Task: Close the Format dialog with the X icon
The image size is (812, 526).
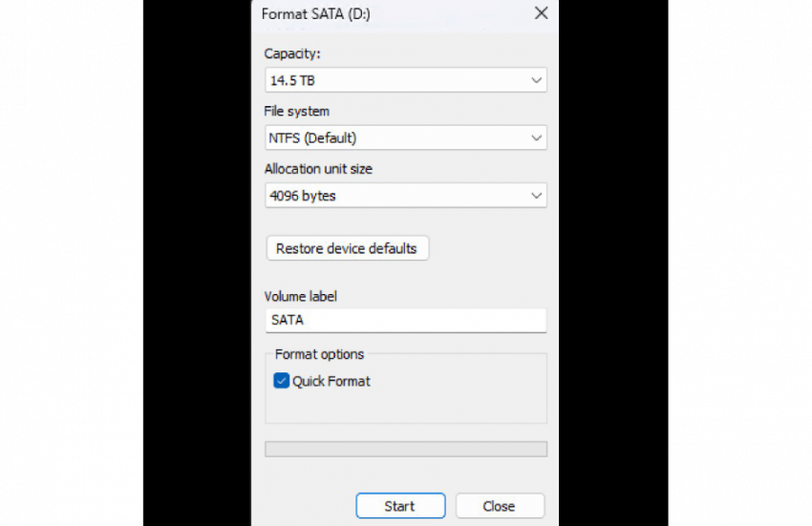Action: tap(541, 13)
